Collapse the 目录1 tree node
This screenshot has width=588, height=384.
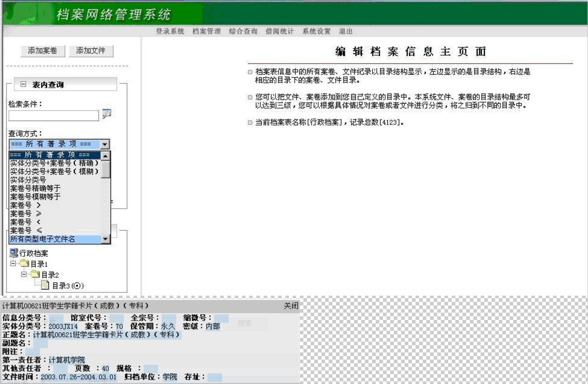click(13, 264)
